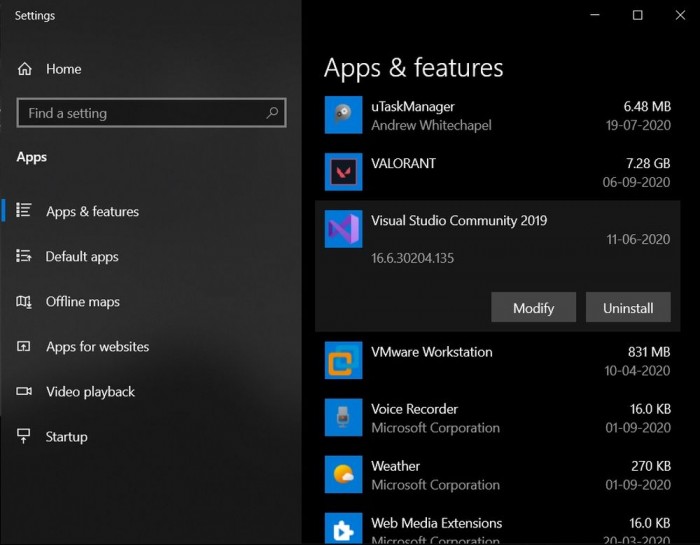The image size is (700, 545).
Task: Open the Apps & features section
Action: [92, 211]
